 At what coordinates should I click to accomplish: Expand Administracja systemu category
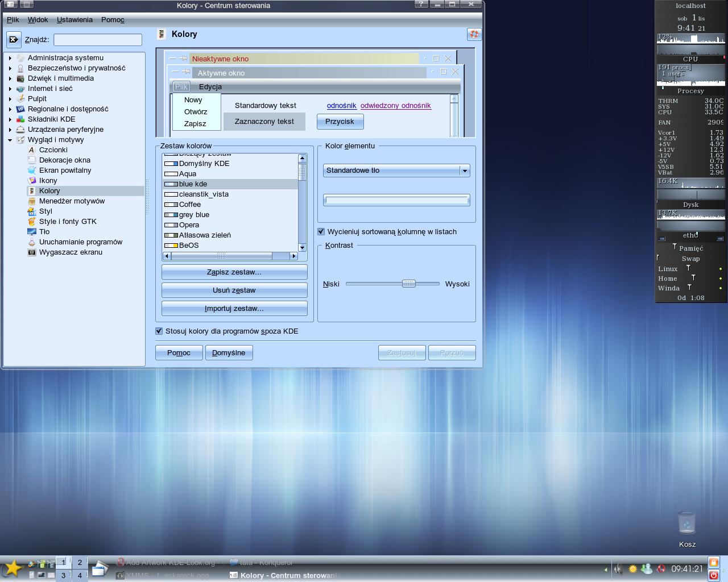point(10,58)
